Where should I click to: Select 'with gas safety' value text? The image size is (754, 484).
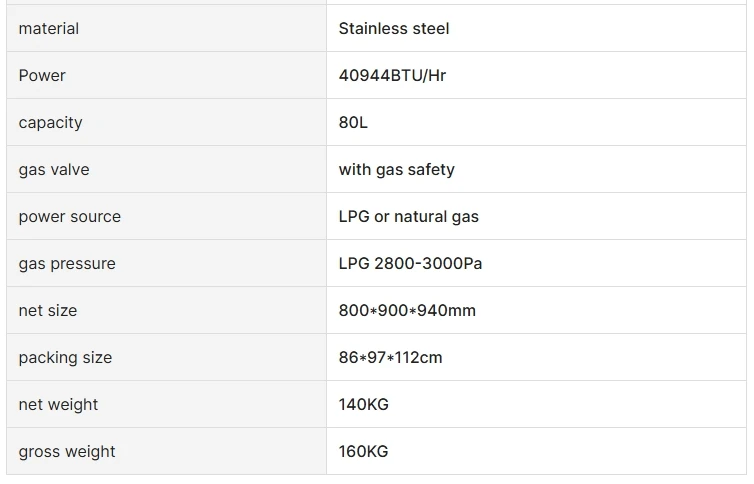click(396, 169)
